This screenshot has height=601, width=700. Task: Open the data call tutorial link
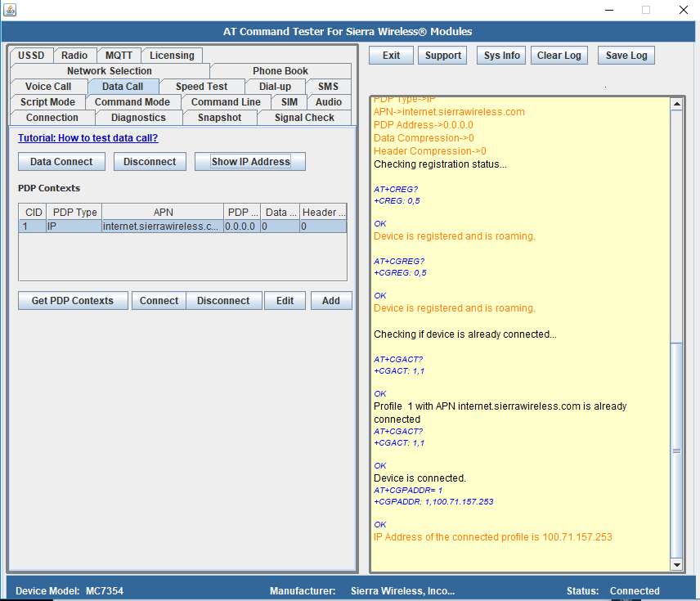click(88, 138)
